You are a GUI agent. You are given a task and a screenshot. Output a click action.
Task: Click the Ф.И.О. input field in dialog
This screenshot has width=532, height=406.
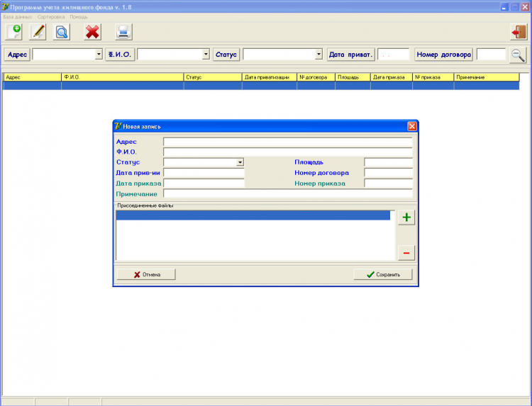click(288, 152)
